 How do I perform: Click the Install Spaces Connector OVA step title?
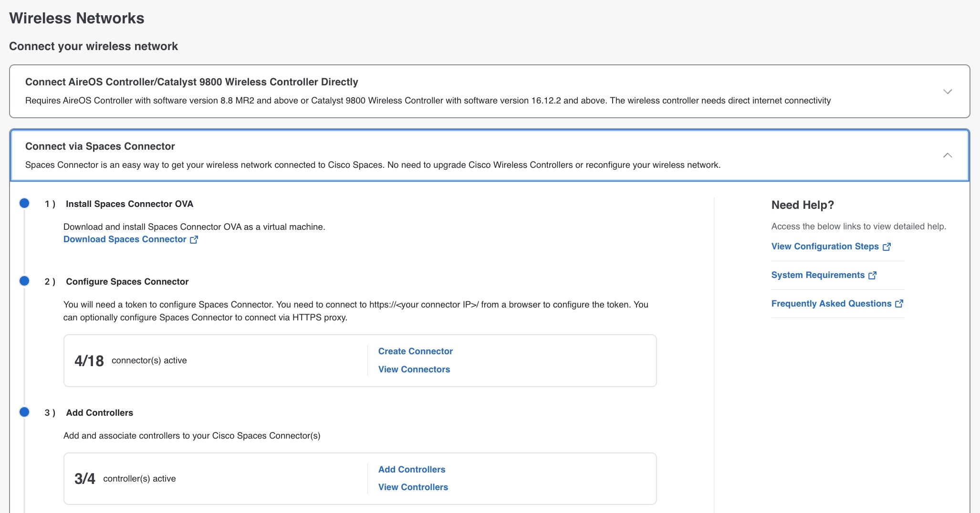point(129,204)
